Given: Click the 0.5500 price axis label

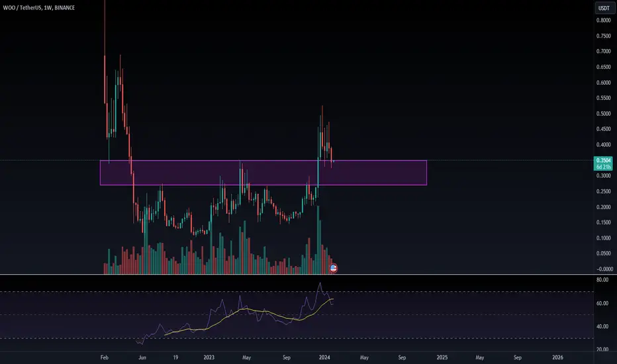Looking at the screenshot, I should point(603,98).
